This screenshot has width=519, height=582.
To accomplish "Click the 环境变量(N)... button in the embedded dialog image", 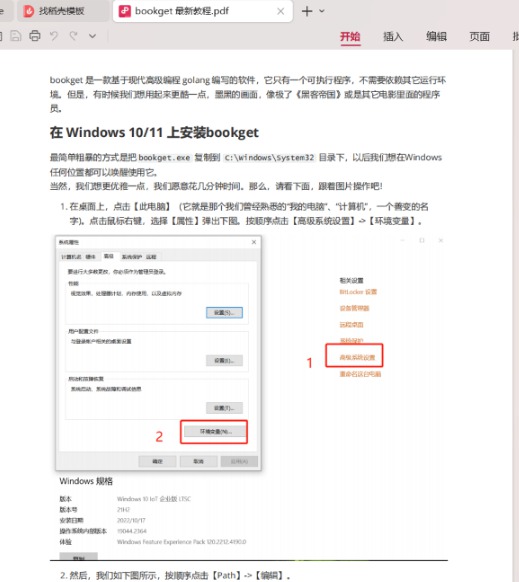I will [215, 431].
